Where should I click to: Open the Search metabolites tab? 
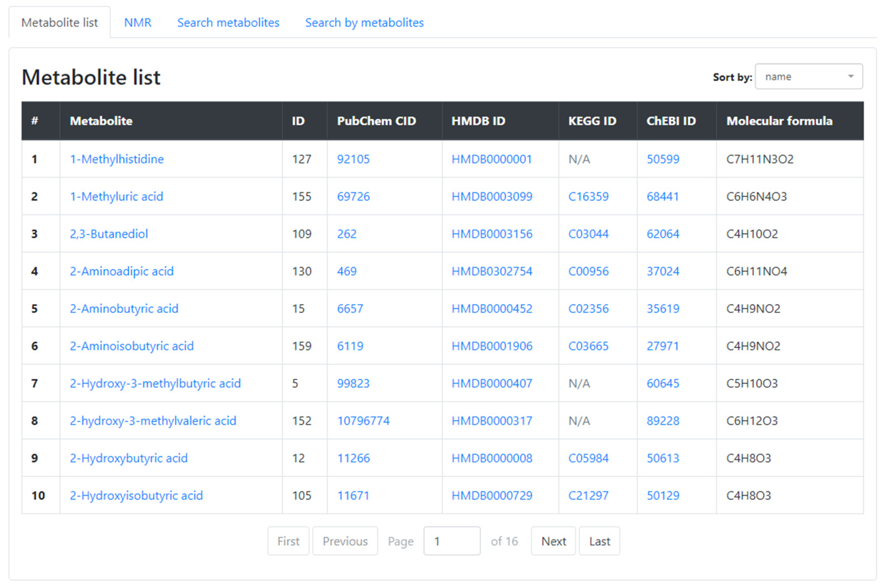tap(228, 23)
